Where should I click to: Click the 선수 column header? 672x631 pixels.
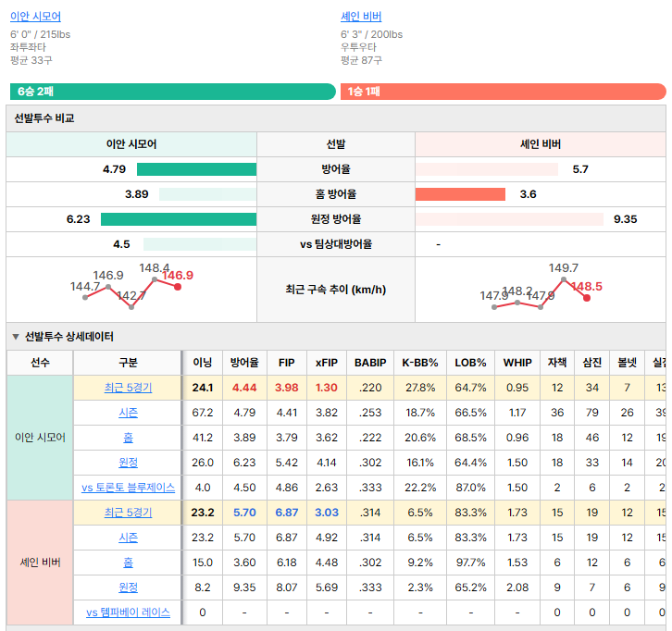[x=40, y=363]
